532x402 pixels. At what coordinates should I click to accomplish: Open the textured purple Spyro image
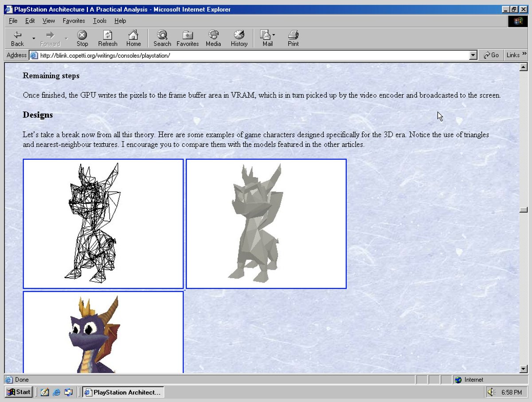[103, 332]
